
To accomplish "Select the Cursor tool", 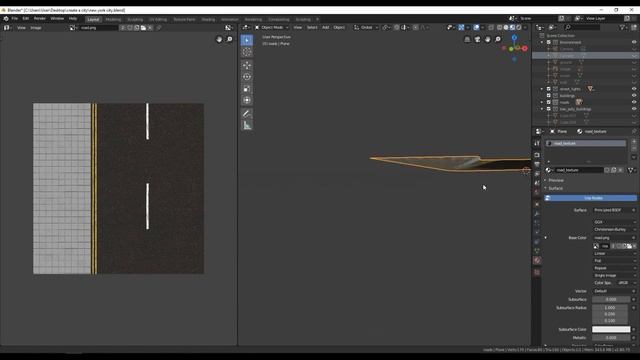I will pos(247,52).
